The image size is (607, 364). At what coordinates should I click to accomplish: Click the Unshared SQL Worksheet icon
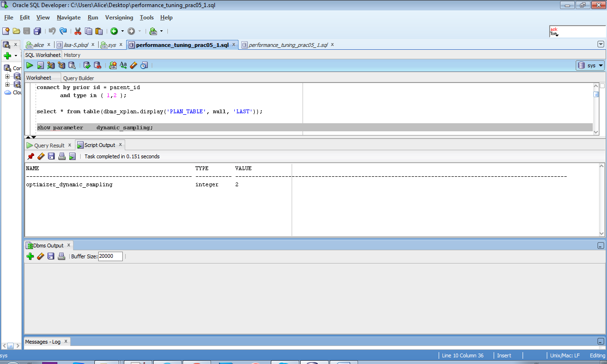pos(113,65)
